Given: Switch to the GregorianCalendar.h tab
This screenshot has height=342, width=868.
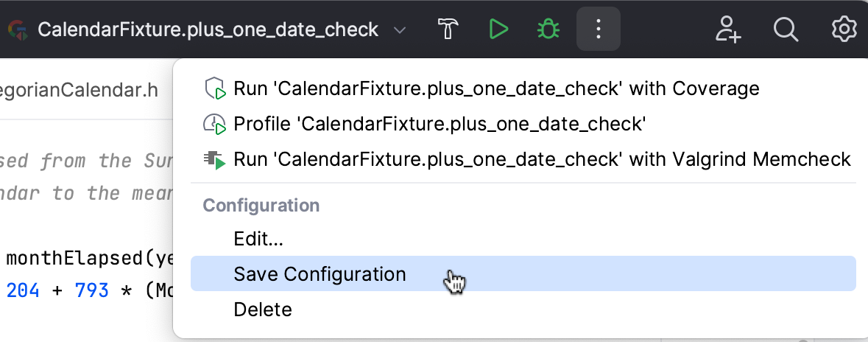Looking at the screenshot, I should click(79, 91).
